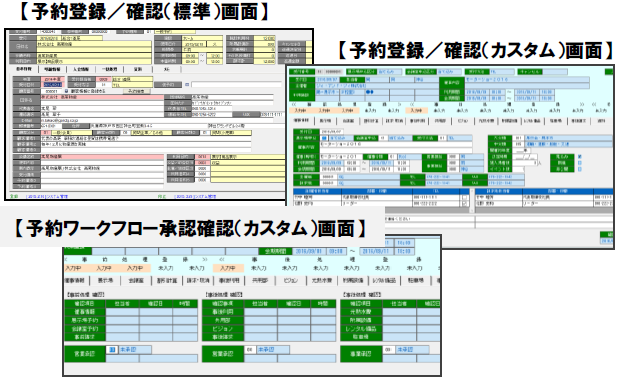Uncheck the ticked checkbox beside green labels, custom window

coord(580,157)
